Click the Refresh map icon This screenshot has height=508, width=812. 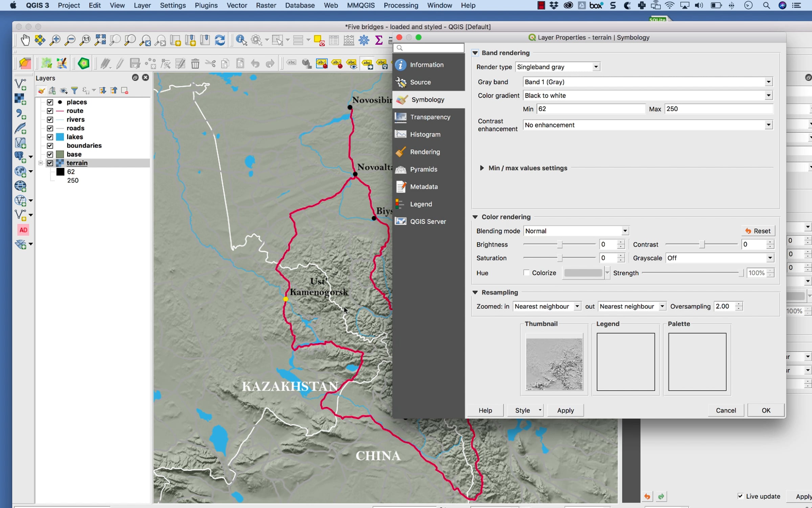(220, 40)
